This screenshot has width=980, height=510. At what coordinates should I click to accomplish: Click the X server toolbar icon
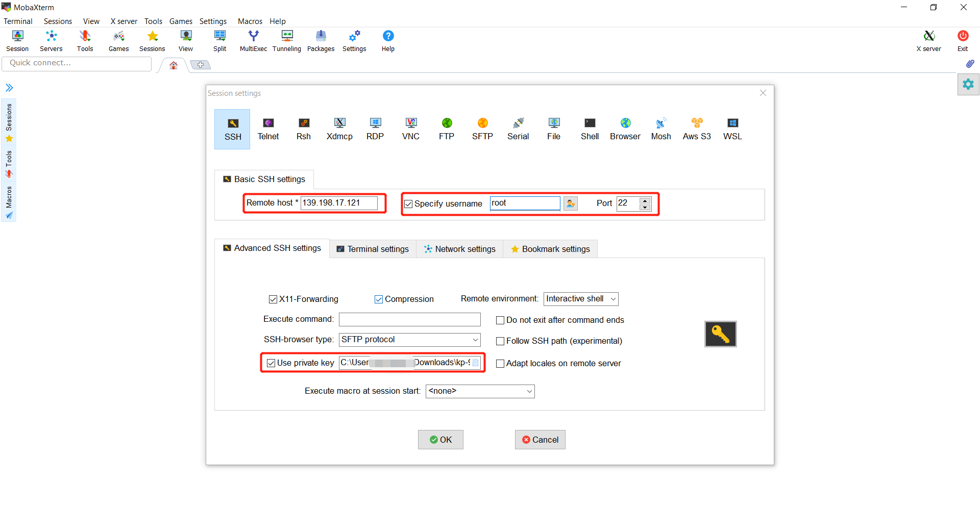(x=929, y=41)
